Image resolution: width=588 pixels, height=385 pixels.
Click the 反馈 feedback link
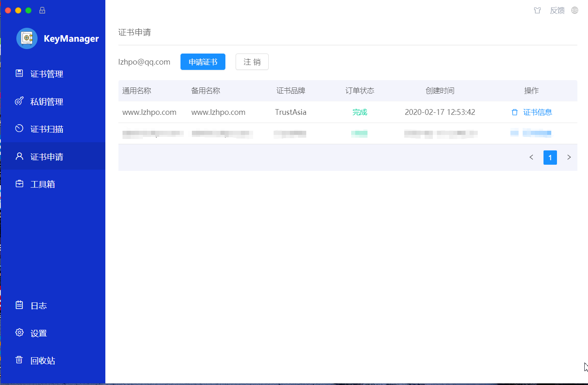pos(557,11)
